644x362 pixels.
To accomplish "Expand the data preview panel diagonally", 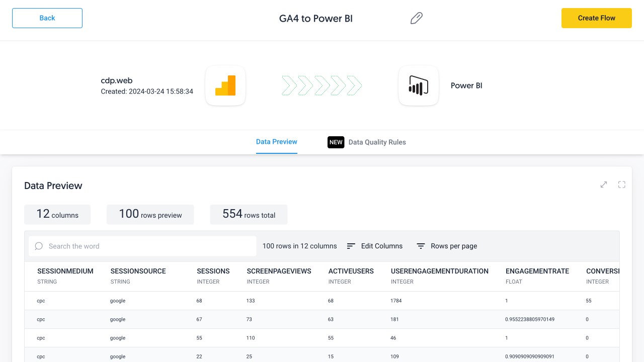I will (x=604, y=185).
